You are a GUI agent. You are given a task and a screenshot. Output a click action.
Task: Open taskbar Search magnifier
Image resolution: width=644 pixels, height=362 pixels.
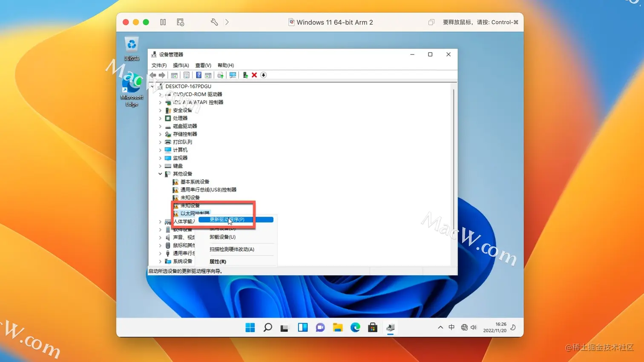pyautogui.click(x=267, y=327)
